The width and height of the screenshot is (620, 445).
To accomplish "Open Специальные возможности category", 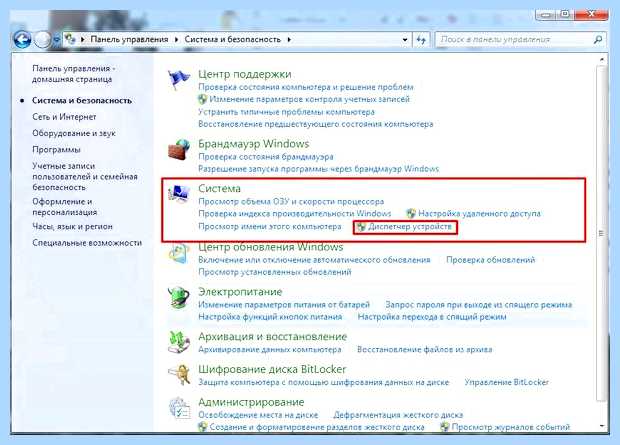I will (x=87, y=243).
